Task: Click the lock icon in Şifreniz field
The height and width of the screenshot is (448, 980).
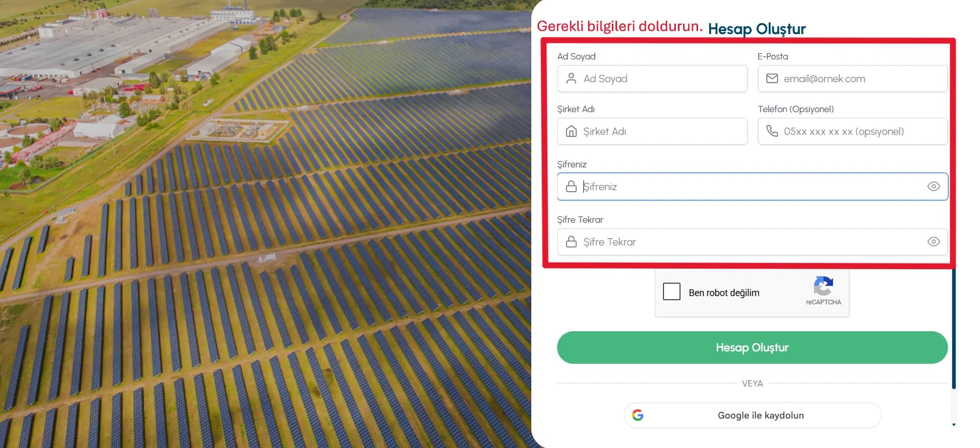Action: pyautogui.click(x=571, y=187)
